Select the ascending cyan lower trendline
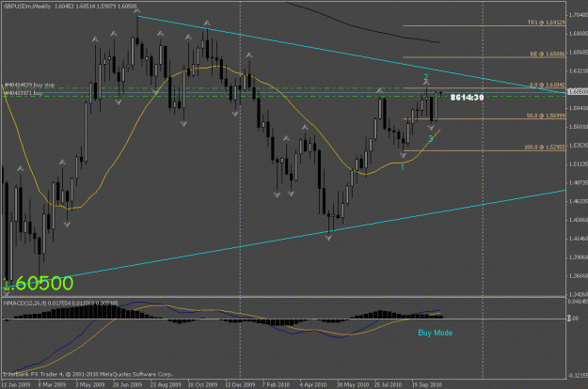 click(284, 240)
